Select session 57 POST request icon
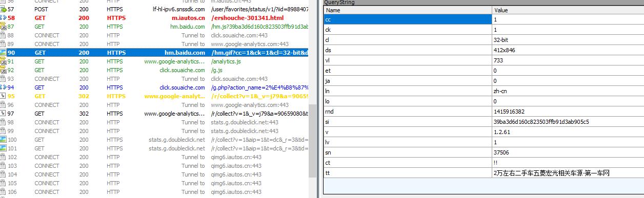644x198 pixels. pos(4,9)
